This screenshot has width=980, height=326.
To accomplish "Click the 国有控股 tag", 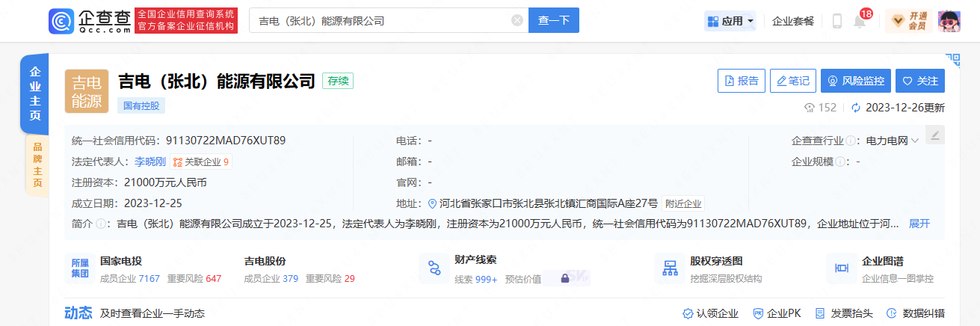I will pos(141,106).
